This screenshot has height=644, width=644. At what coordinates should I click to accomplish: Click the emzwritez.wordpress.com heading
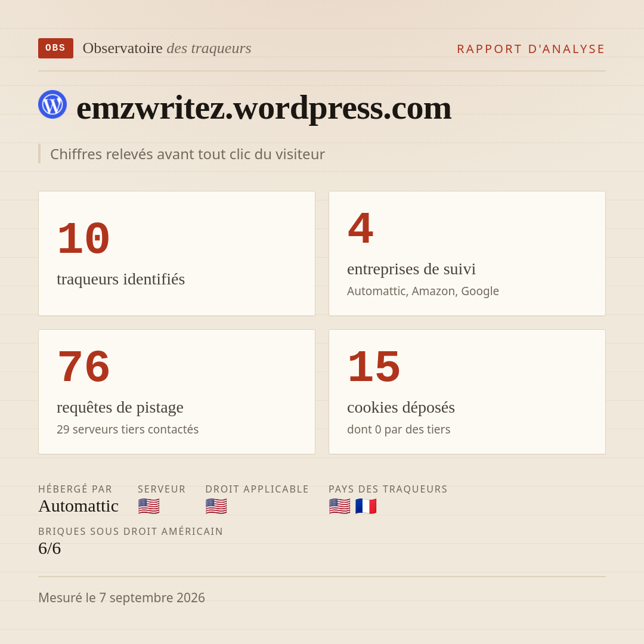(264, 108)
